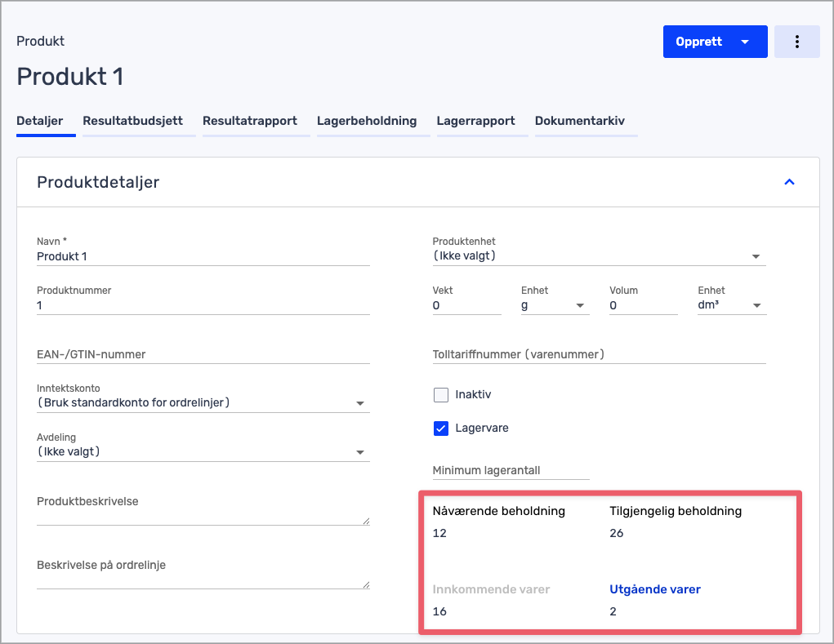Select the Tolltariffnummer input field
The width and height of the screenshot is (834, 644).
[x=598, y=354]
